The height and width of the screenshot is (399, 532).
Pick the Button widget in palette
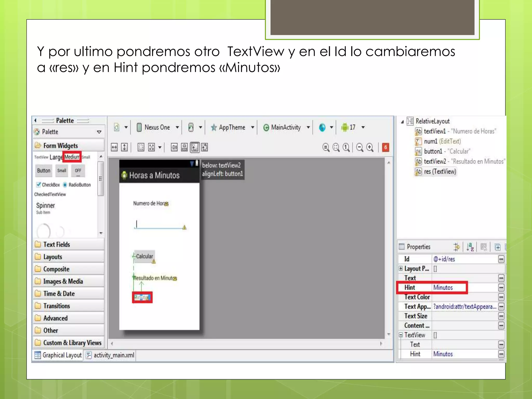tap(44, 171)
